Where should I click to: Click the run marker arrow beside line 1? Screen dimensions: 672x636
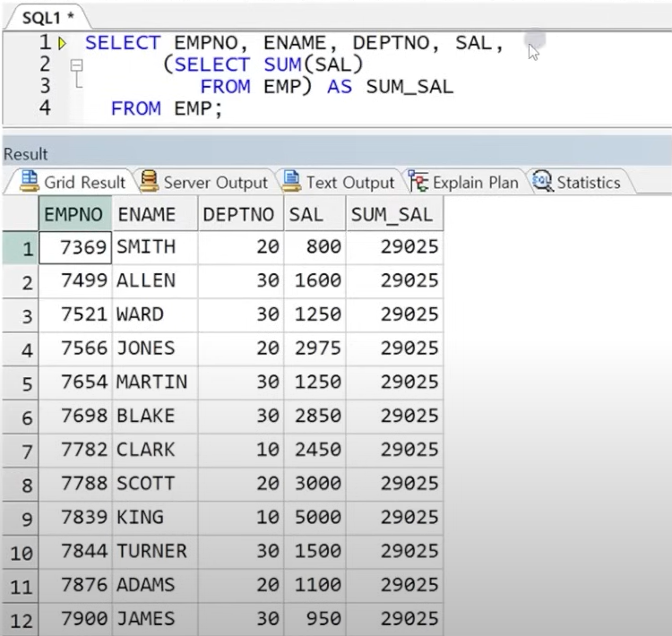[x=62, y=43]
